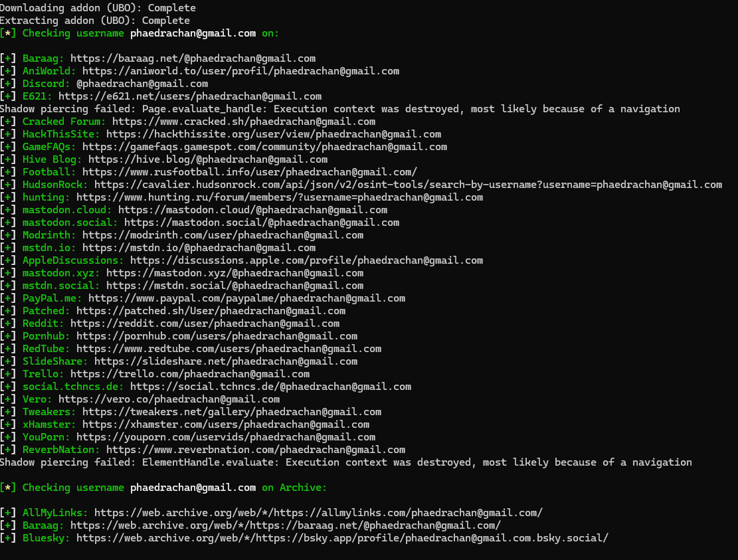Click the green 'Trello:' label

[x=43, y=374]
